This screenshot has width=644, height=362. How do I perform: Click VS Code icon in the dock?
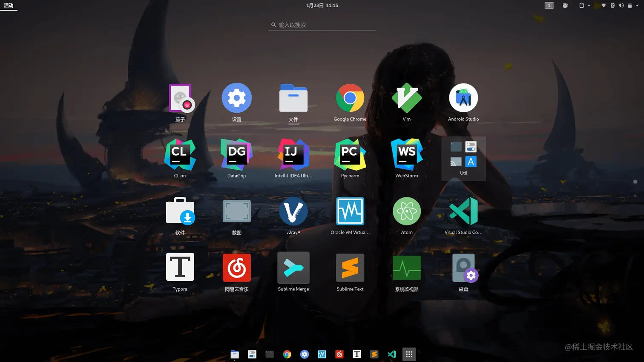pyautogui.click(x=392, y=354)
